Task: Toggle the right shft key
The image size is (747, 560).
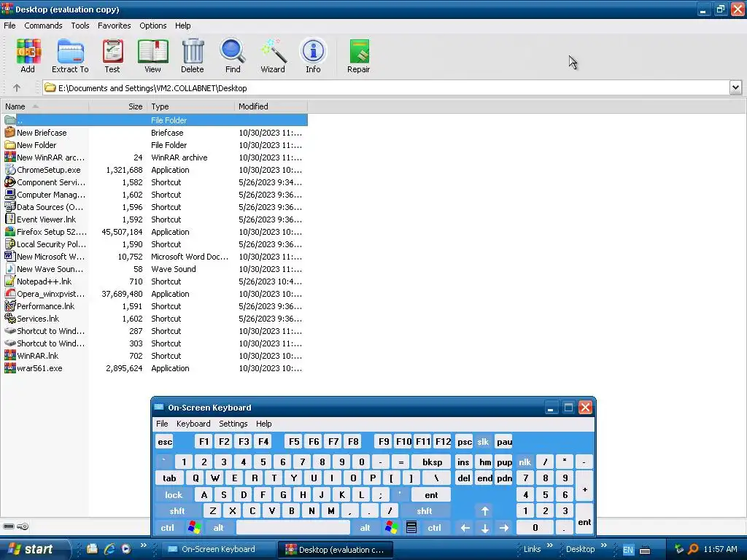Action: 425,511
